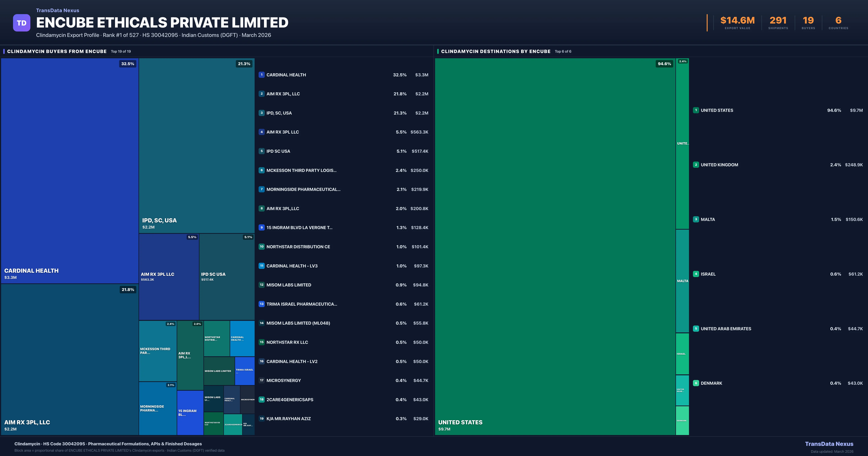
Task: Click the AIM RX 3PL, LLC treemap tile
Action: [70, 359]
